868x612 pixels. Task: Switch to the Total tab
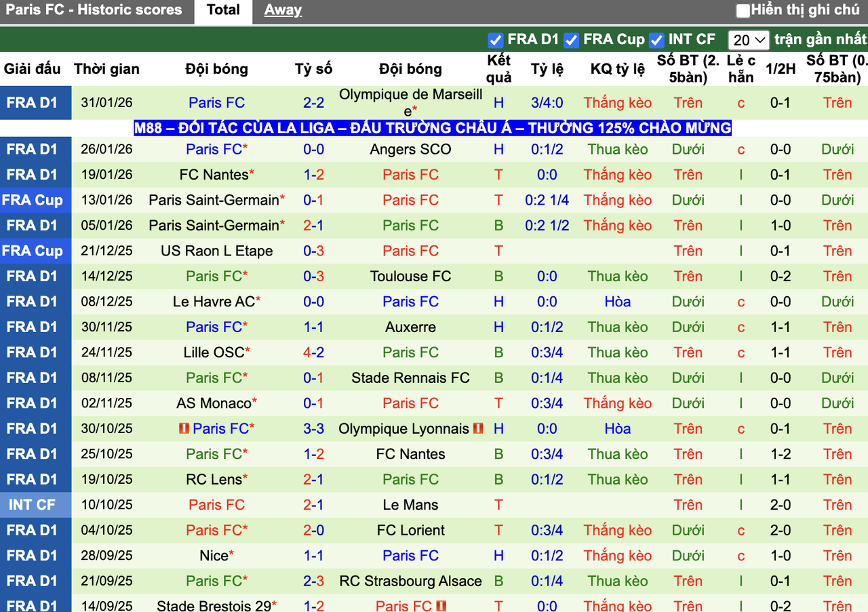(x=223, y=10)
